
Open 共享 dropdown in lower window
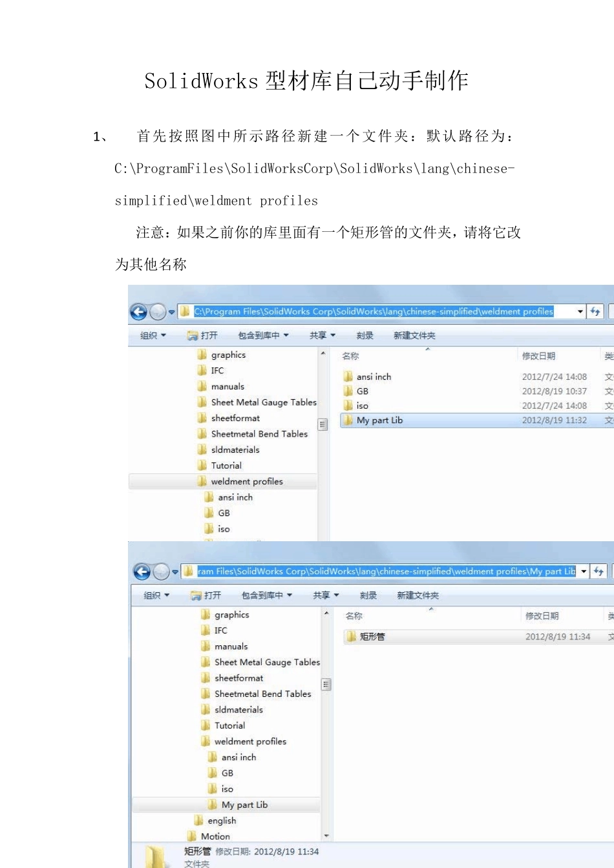click(x=326, y=595)
